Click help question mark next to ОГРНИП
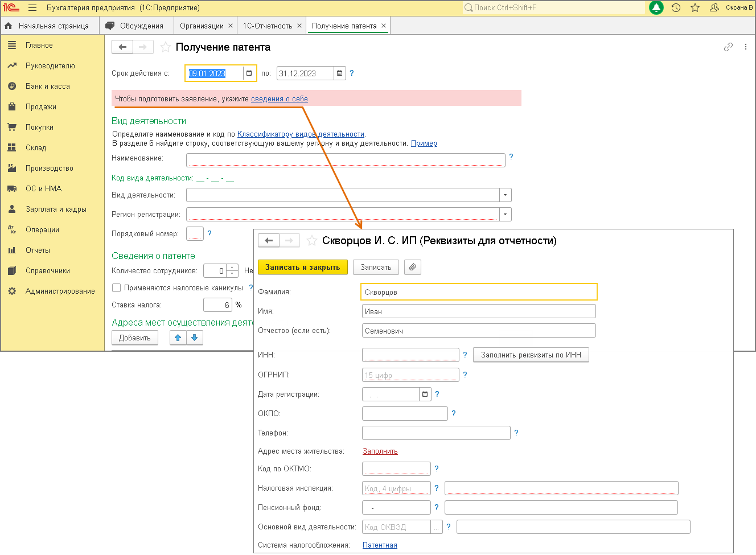 [465, 375]
